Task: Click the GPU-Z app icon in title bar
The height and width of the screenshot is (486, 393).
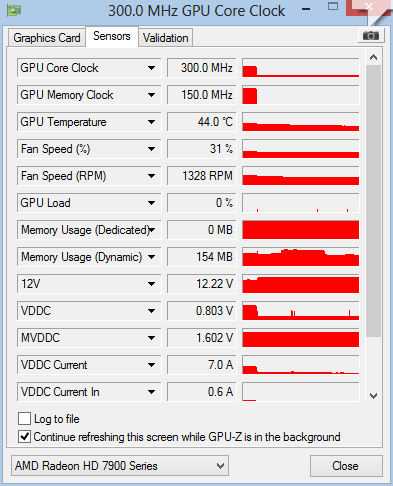Action: coord(14,10)
